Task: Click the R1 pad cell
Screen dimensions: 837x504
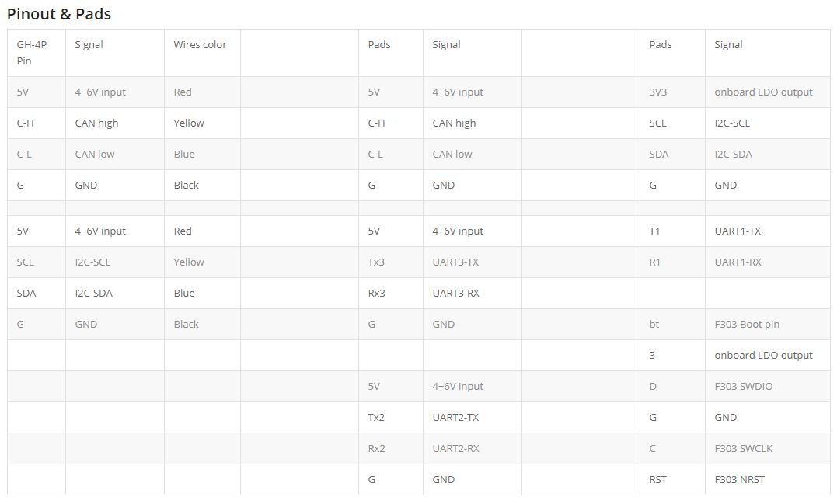Action: (x=672, y=262)
